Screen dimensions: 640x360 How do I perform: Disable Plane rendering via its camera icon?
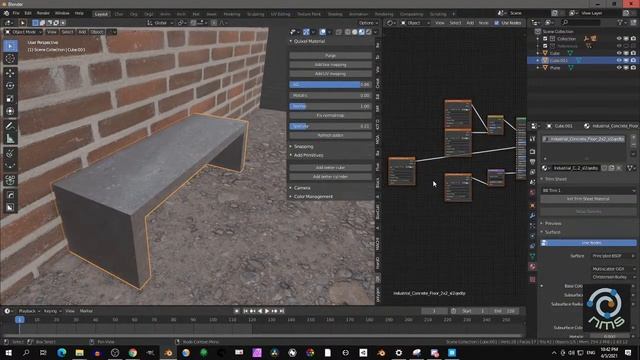633,68
